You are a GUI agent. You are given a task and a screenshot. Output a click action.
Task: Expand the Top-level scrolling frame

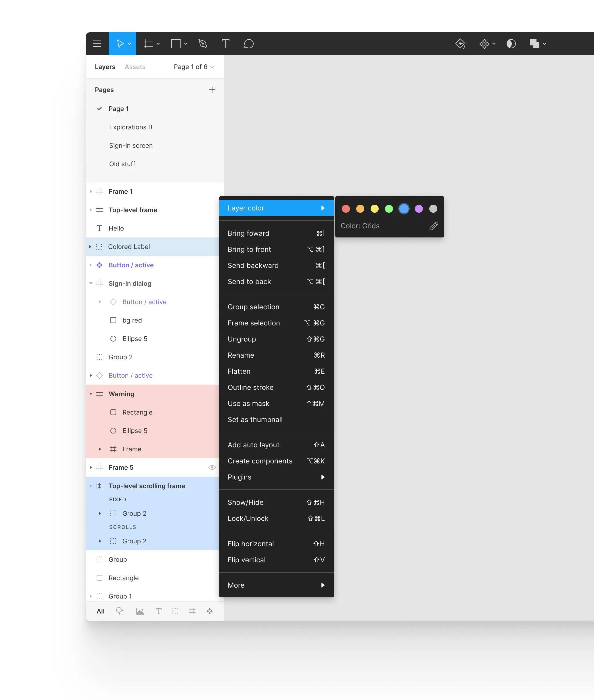[90, 486]
